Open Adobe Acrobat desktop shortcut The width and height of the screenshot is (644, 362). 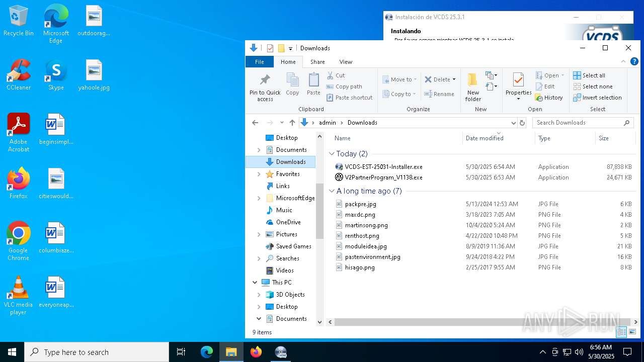(19, 133)
